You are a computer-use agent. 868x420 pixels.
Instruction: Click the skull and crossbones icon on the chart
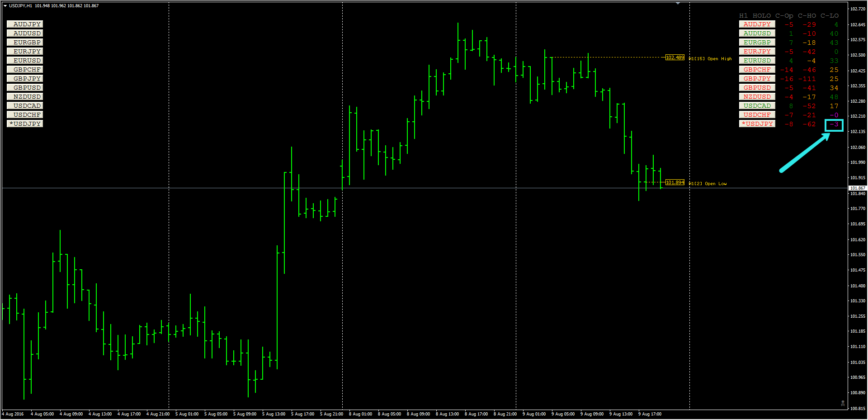(x=843, y=403)
